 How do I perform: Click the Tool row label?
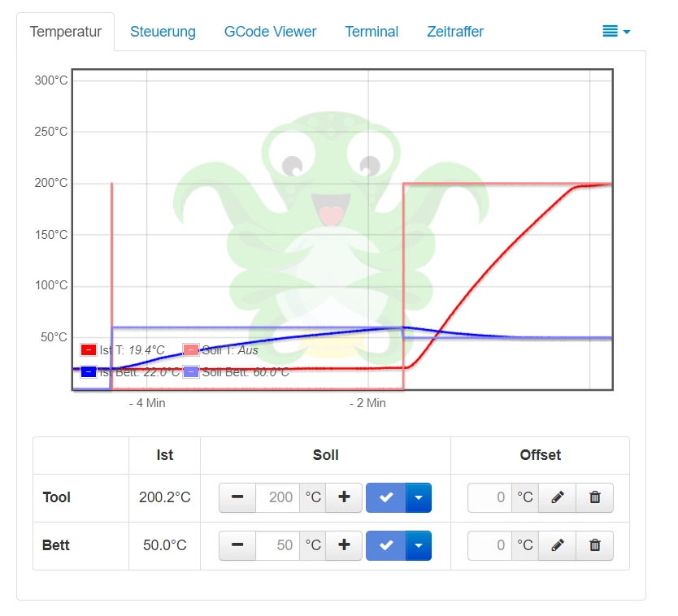click(x=57, y=497)
